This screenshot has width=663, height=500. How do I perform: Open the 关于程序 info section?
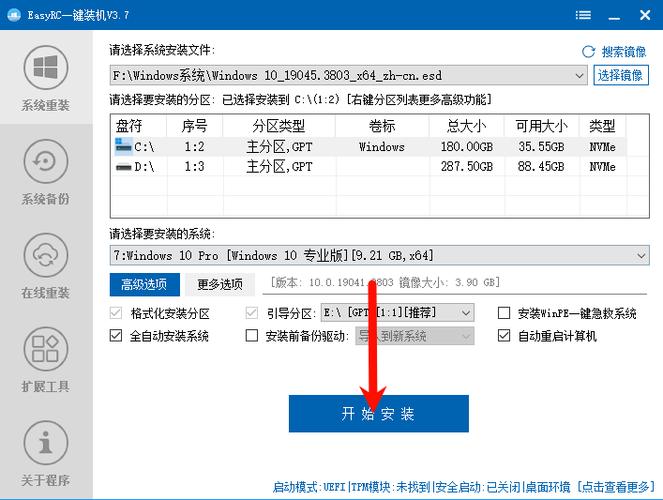[46, 454]
